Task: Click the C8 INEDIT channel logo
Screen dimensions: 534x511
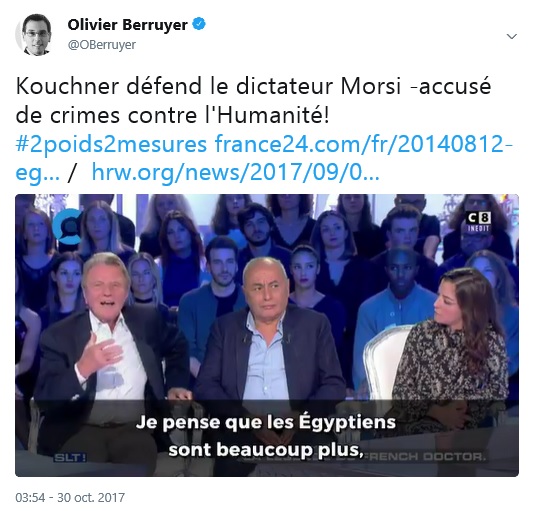Action: pyautogui.click(x=478, y=222)
